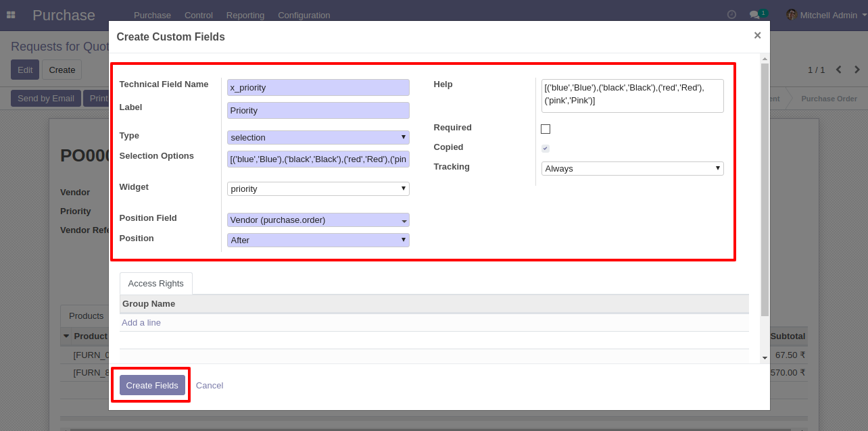Close the Create Custom Fields dialog
The width and height of the screenshot is (868, 431).
757,36
